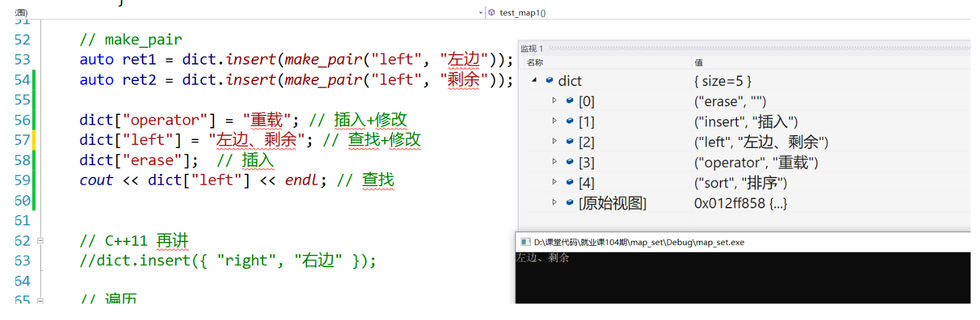Click the 名称 column header
The image size is (980, 320).
534,63
